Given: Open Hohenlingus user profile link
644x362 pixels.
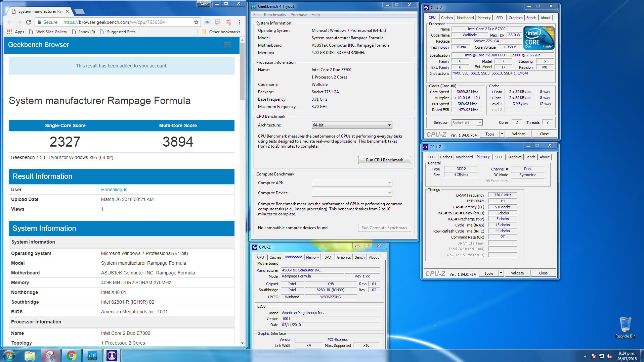Looking at the screenshot, I should coord(114,190).
